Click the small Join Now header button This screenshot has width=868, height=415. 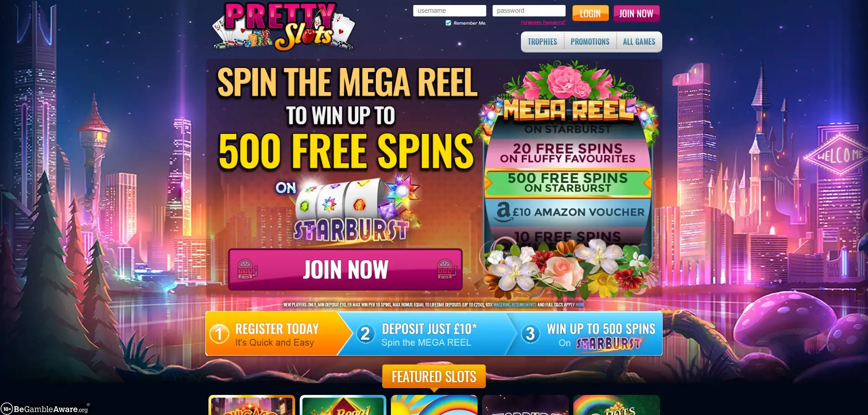(x=636, y=14)
